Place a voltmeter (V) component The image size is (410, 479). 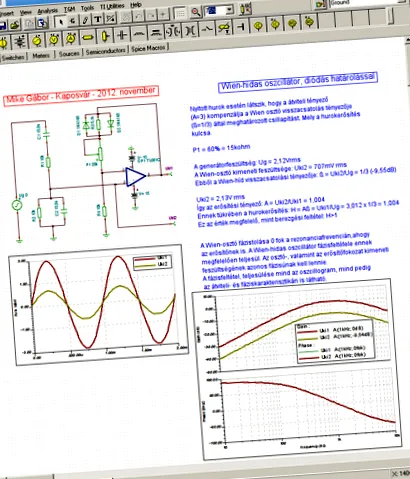(x=54, y=39)
